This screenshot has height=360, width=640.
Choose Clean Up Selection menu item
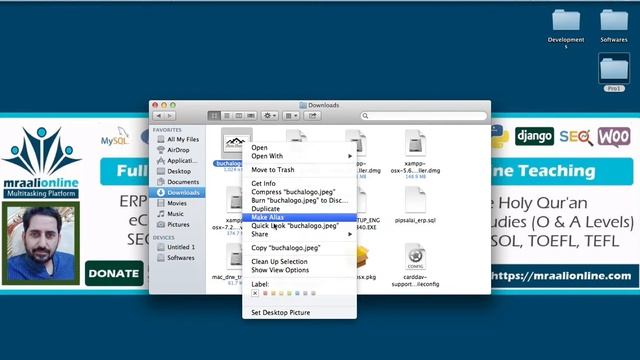[299, 261]
